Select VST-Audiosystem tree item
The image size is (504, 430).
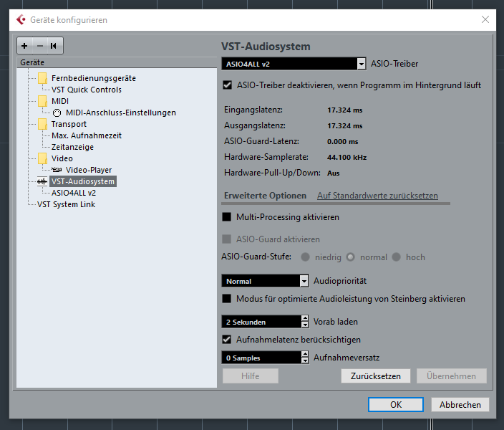pos(83,181)
